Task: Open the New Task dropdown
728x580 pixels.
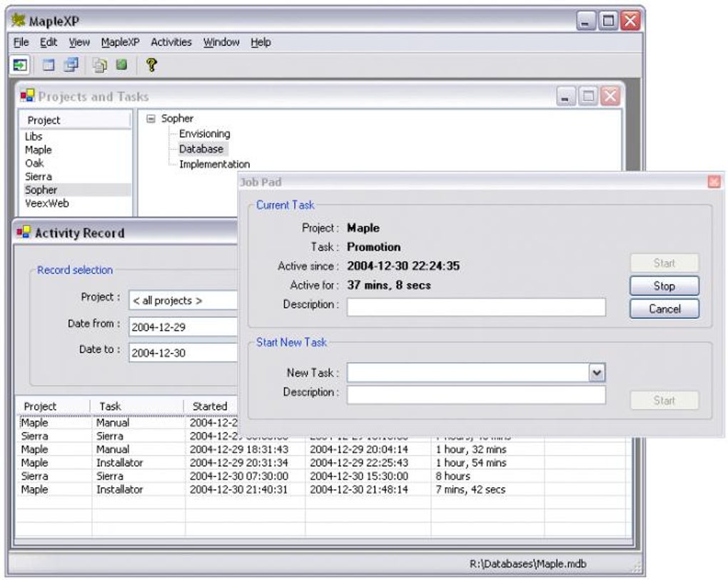Action: click(597, 372)
